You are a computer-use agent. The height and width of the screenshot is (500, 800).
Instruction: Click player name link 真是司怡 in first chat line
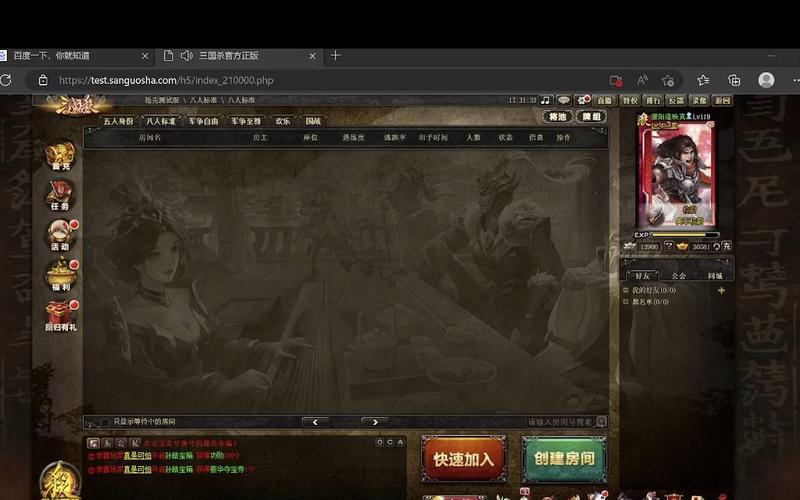(137, 456)
